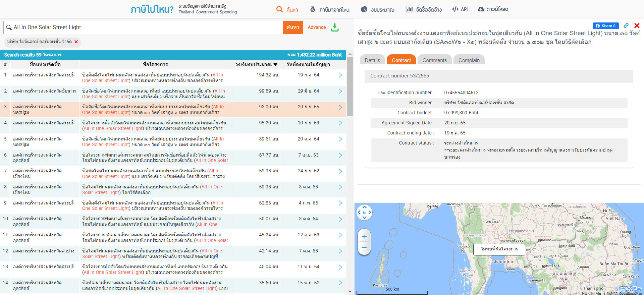
Task: Select the Complain tab
Action: pyautogui.click(x=469, y=60)
